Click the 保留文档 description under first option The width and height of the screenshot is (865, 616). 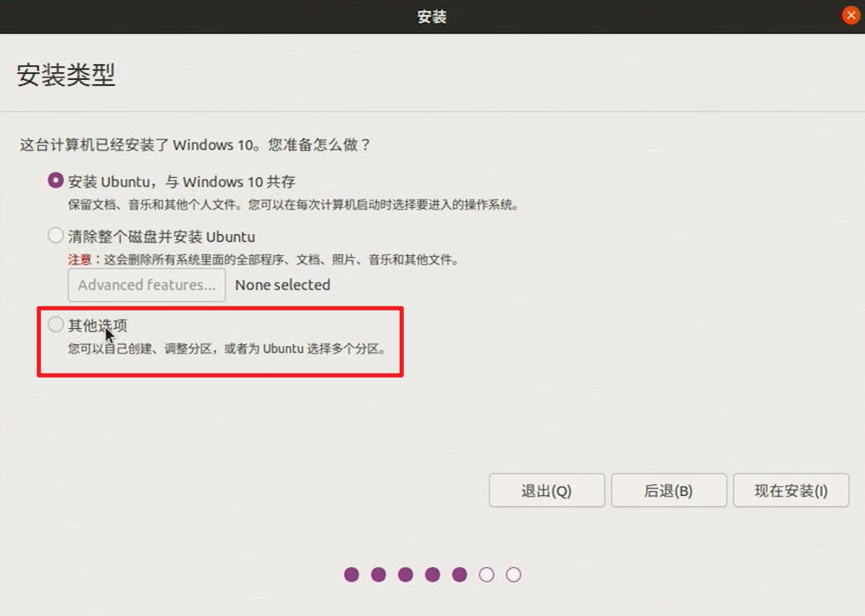[293, 205]
